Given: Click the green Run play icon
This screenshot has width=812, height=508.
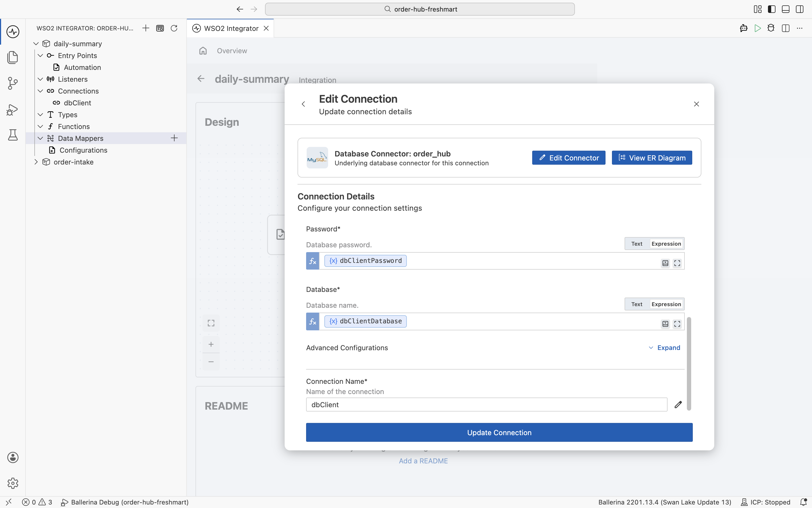Looking at the screenshot, I should [x=758, y=28].
